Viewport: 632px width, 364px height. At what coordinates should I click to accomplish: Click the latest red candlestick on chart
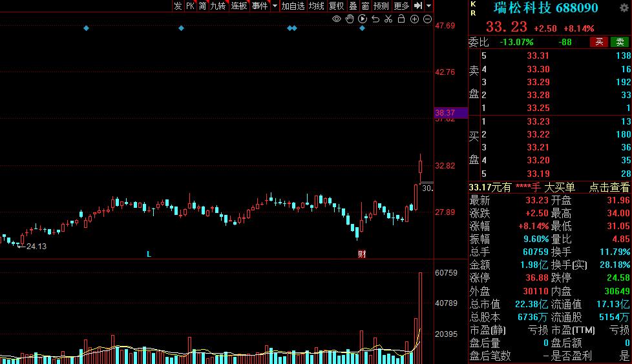[x=421, y=167]
